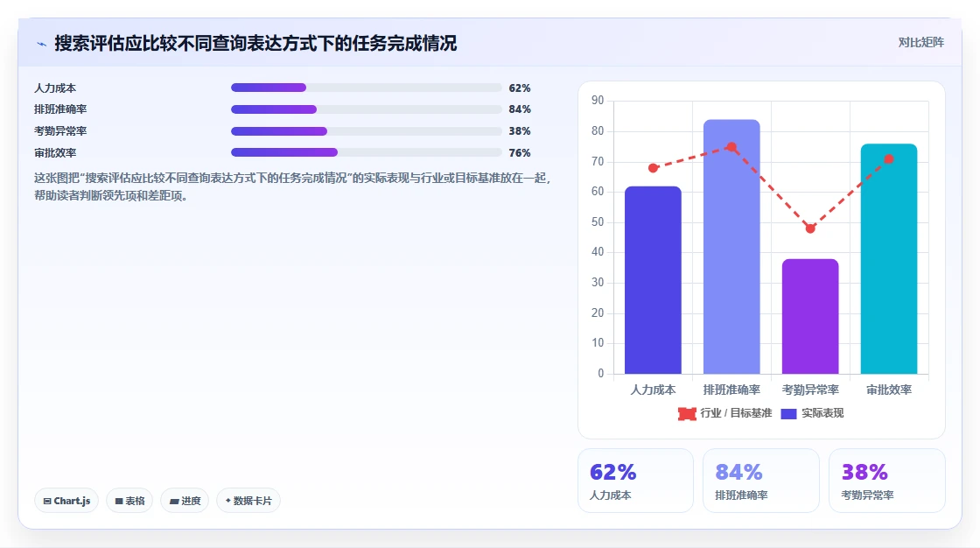Click the 人力成本 x-axis label
980x548 pixels.
(x=653, y=390)
